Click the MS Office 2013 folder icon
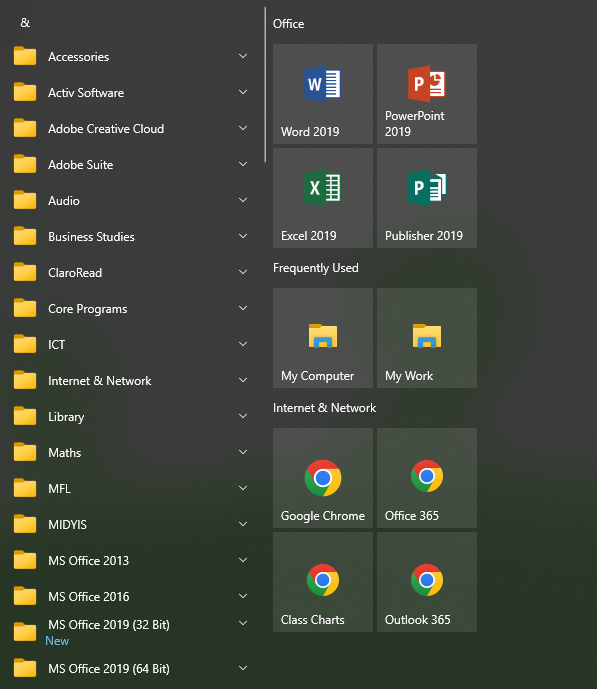 [25, 561]
